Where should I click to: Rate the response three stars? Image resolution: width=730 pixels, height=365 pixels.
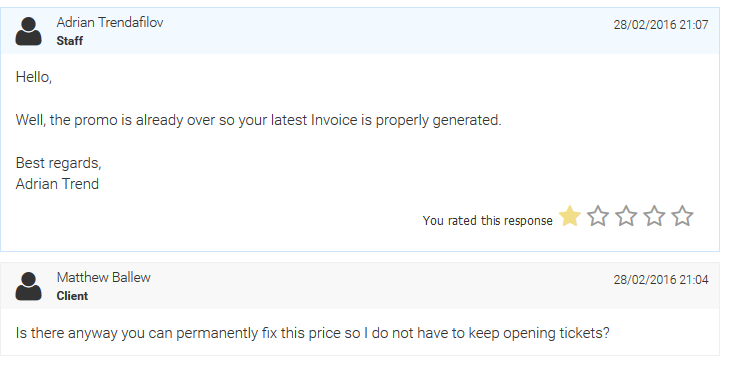tap(627, 216)
